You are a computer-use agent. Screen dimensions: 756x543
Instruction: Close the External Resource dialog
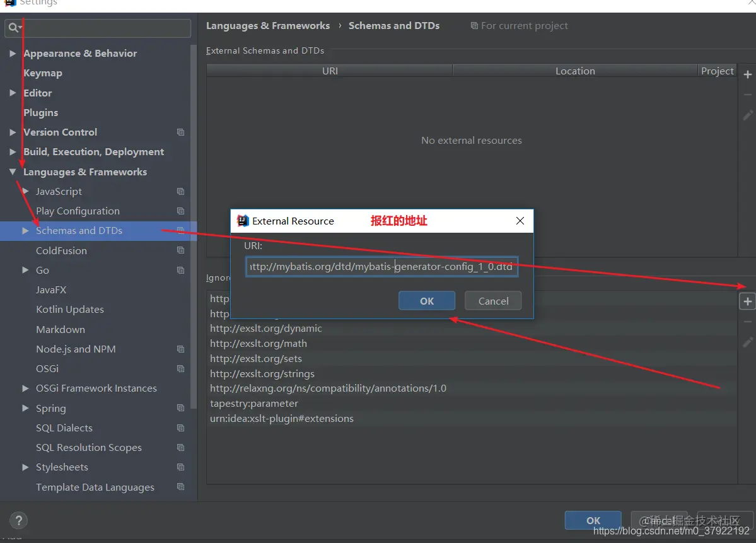coord(520,221)
